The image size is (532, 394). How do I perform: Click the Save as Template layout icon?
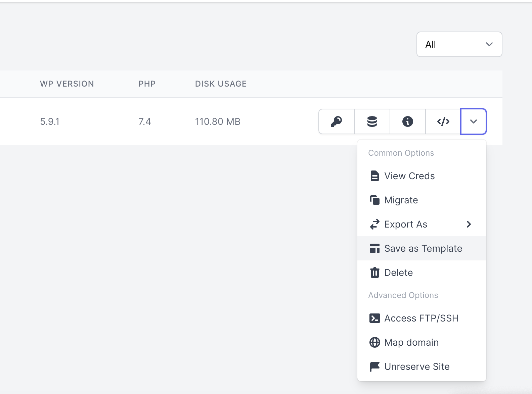[x=374, y=248]
